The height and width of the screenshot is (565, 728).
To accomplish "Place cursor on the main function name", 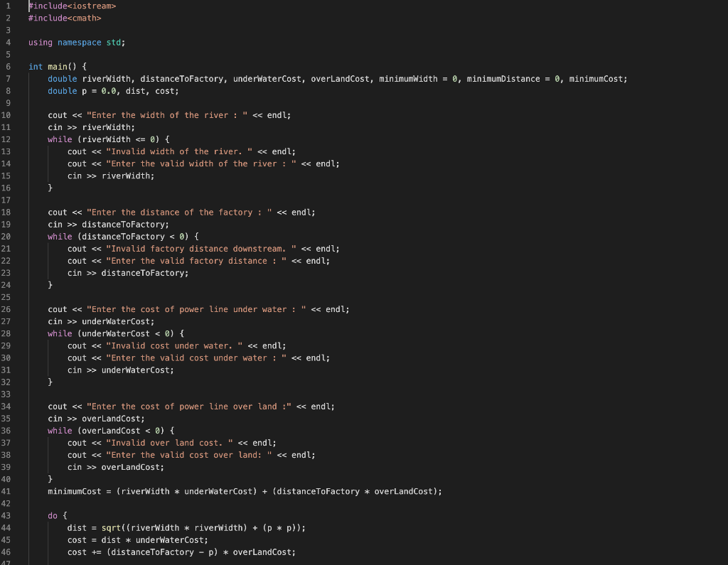I will [x=55, y=66].
